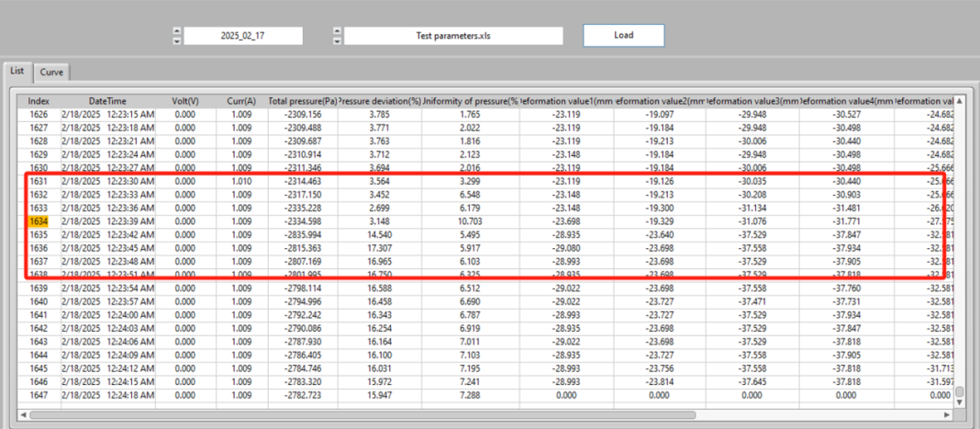Switch to the Curve tab
The image size is (980, 429).
click(x=51, y=72)
